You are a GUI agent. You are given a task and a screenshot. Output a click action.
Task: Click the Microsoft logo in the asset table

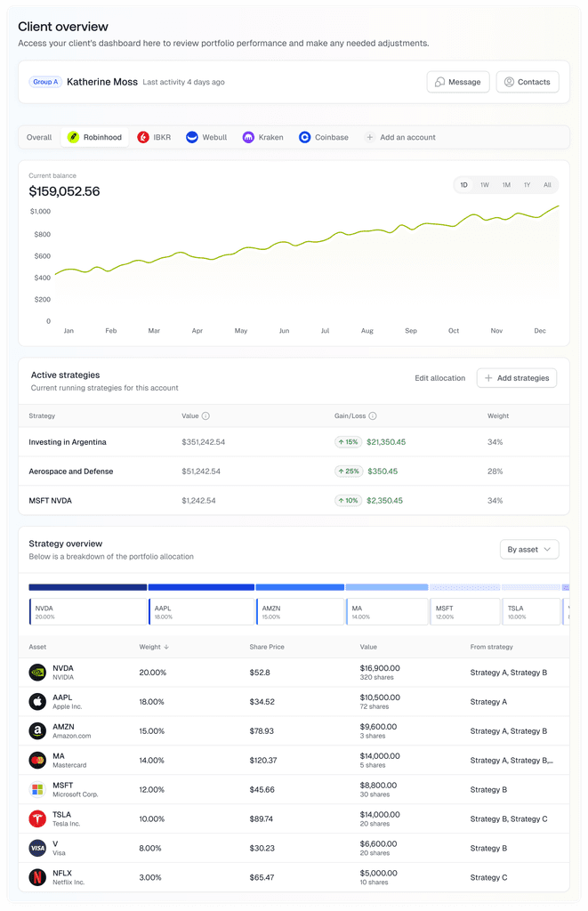[37, 790]
